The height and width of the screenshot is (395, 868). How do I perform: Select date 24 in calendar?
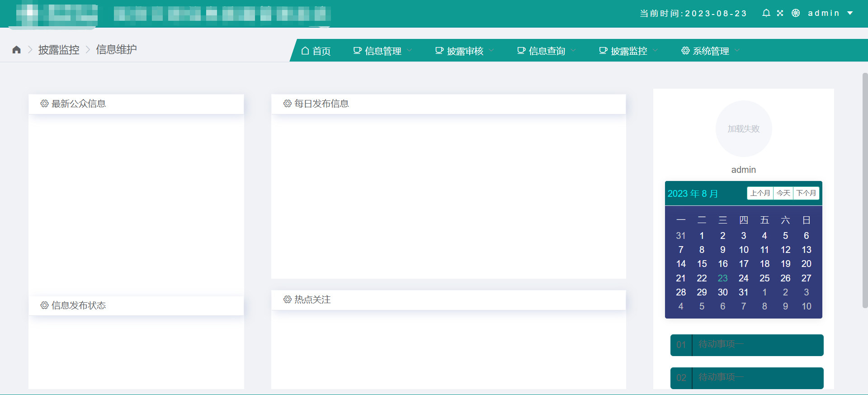pyautogui.click(x=744, y=278)
